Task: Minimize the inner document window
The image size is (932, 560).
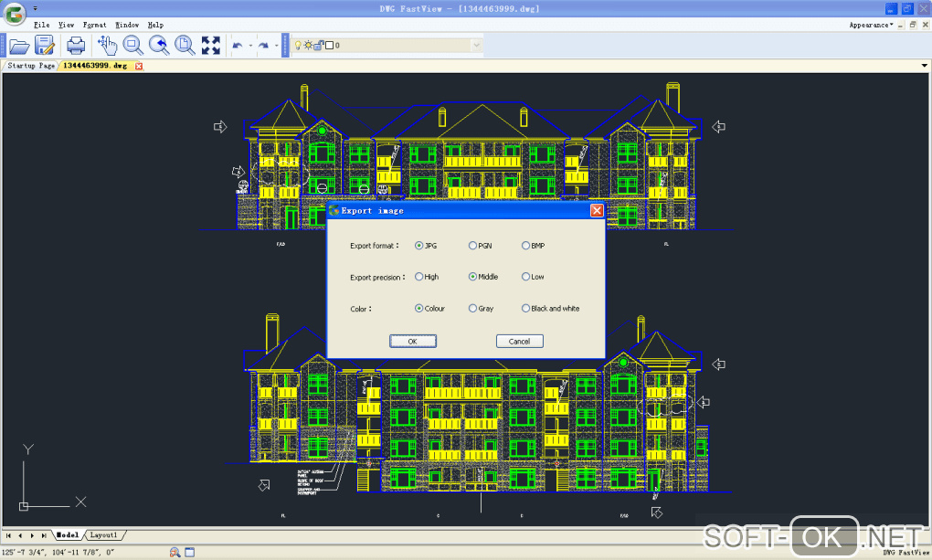Action: coord(901,25)
